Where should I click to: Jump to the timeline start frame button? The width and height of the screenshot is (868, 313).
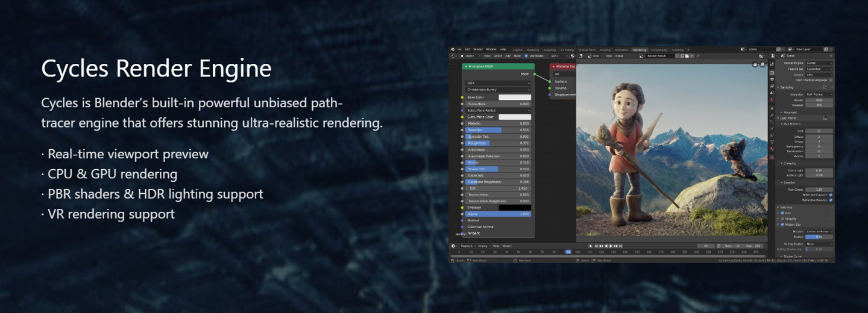596,246
